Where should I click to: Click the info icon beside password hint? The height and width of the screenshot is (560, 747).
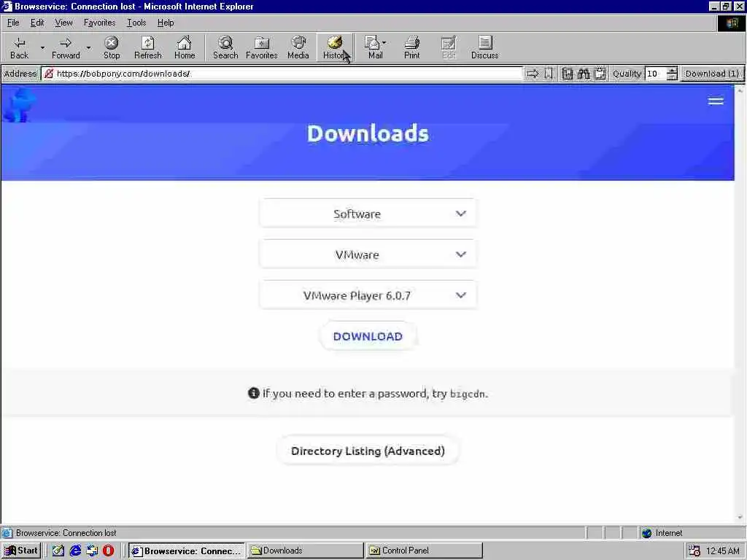[253, 393]
